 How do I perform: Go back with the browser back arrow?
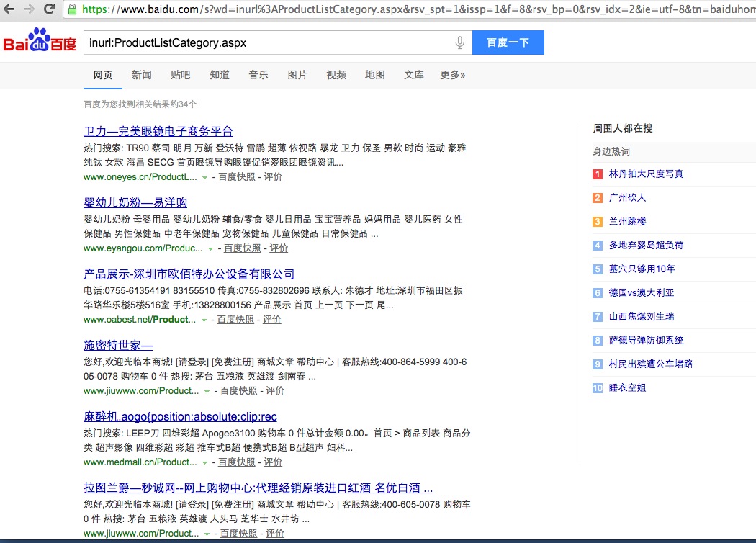click(x=9, y=9)
